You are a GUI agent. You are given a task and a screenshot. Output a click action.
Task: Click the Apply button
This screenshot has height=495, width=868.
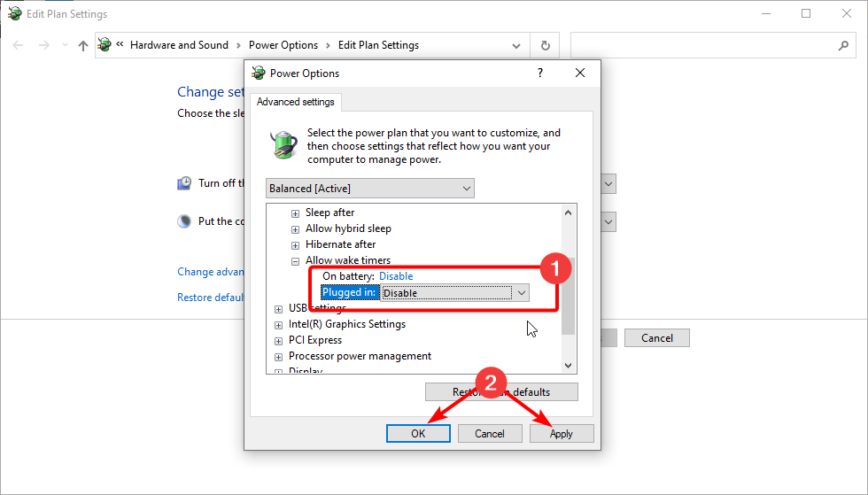point(562,434)
